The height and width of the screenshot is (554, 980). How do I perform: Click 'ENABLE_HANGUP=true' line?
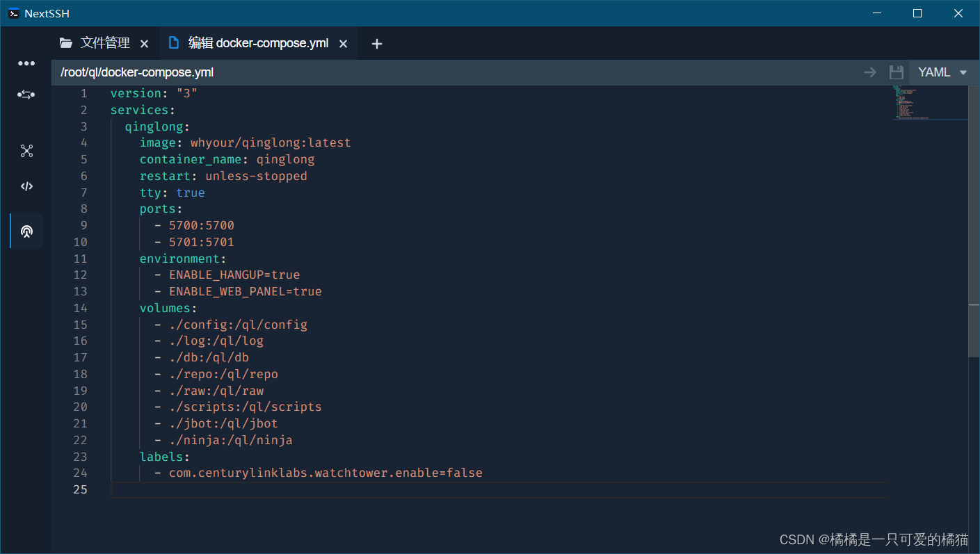tap(234, 275)
